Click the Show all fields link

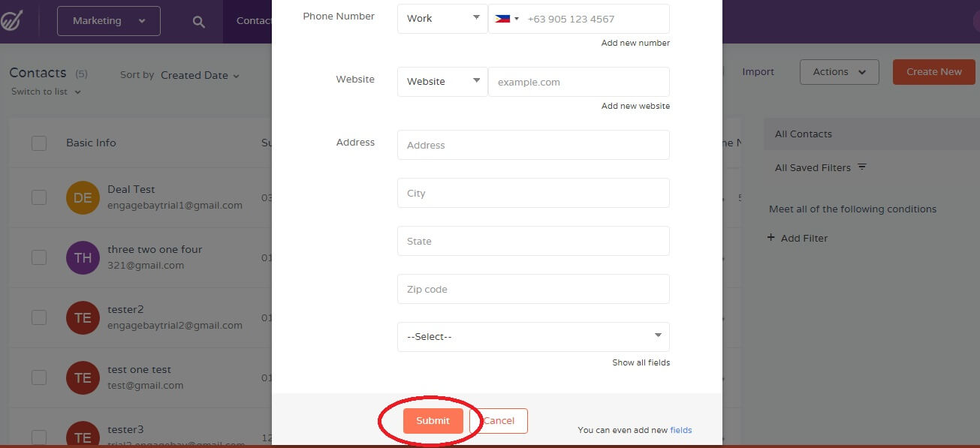coord(641,362)
